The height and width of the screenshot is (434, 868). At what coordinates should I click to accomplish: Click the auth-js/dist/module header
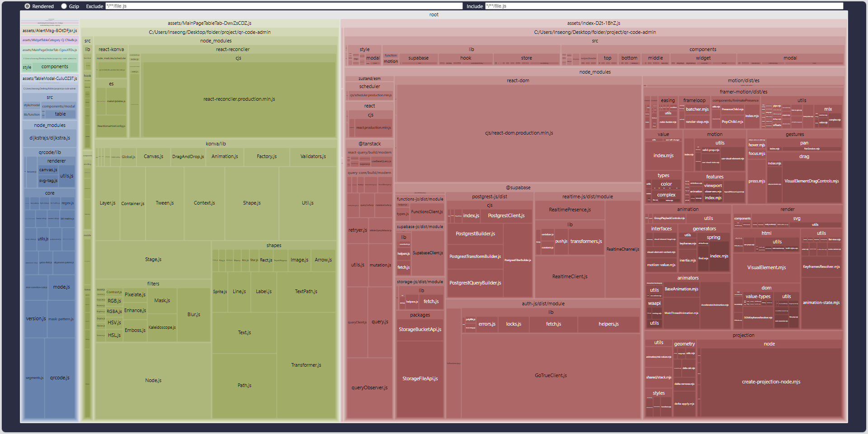point(543,304)
